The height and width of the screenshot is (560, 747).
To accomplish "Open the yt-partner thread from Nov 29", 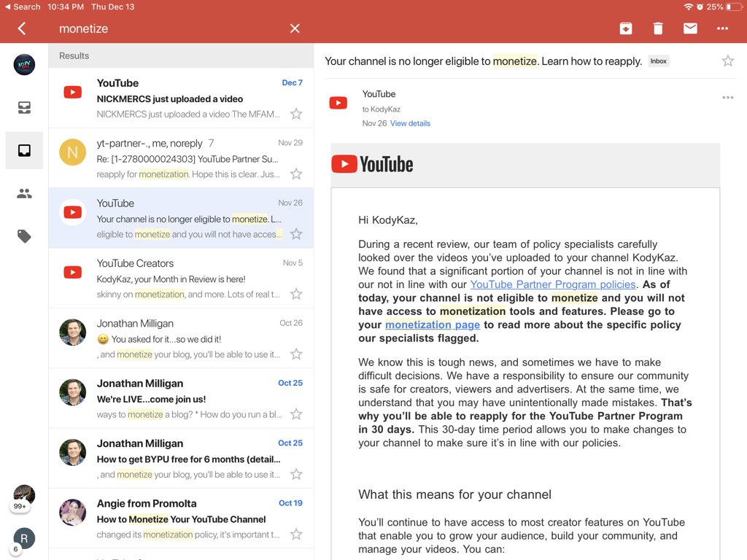I will (x=181, y=158).
